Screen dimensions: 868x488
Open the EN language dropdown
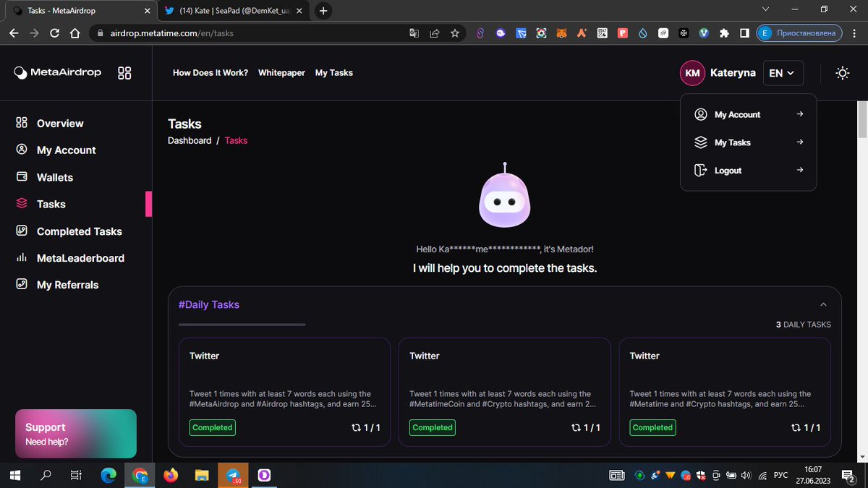coord(783,73)
